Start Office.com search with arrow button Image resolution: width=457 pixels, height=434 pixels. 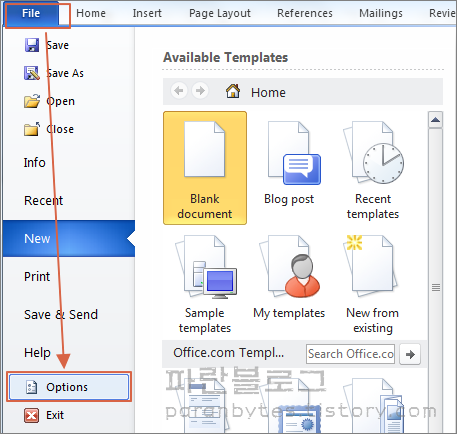pos(410,354)
